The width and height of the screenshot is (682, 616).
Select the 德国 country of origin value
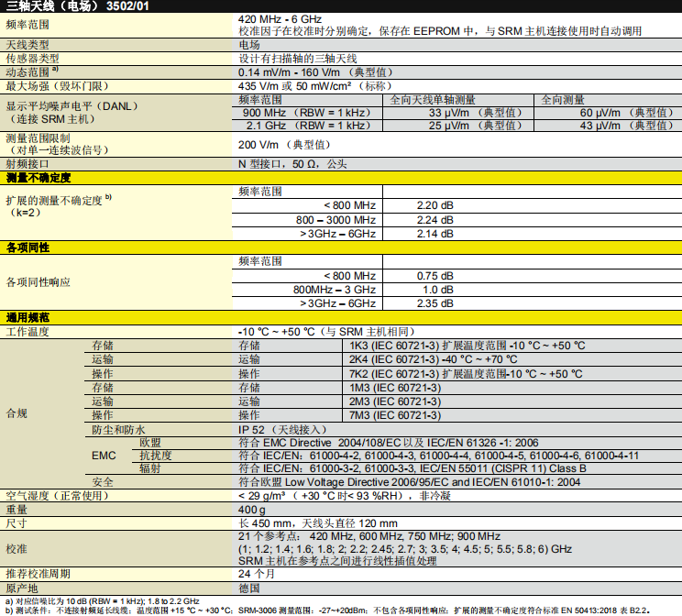pos(249,588)
